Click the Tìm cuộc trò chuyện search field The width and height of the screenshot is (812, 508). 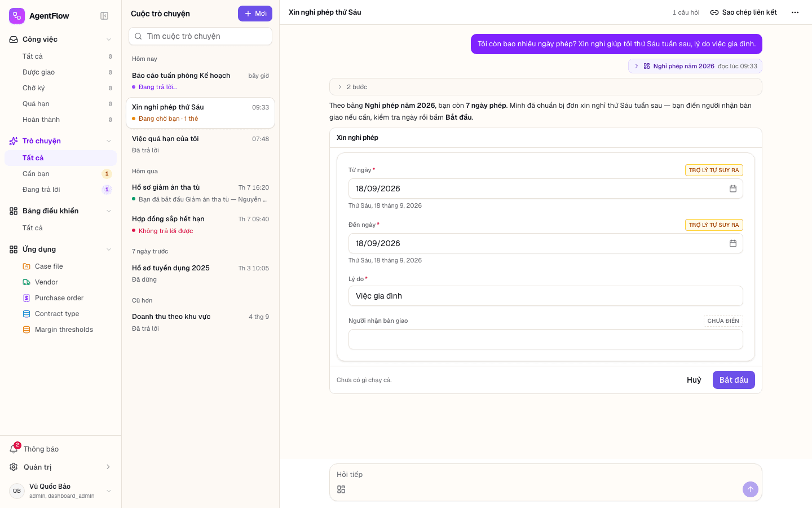coord(201,36)
